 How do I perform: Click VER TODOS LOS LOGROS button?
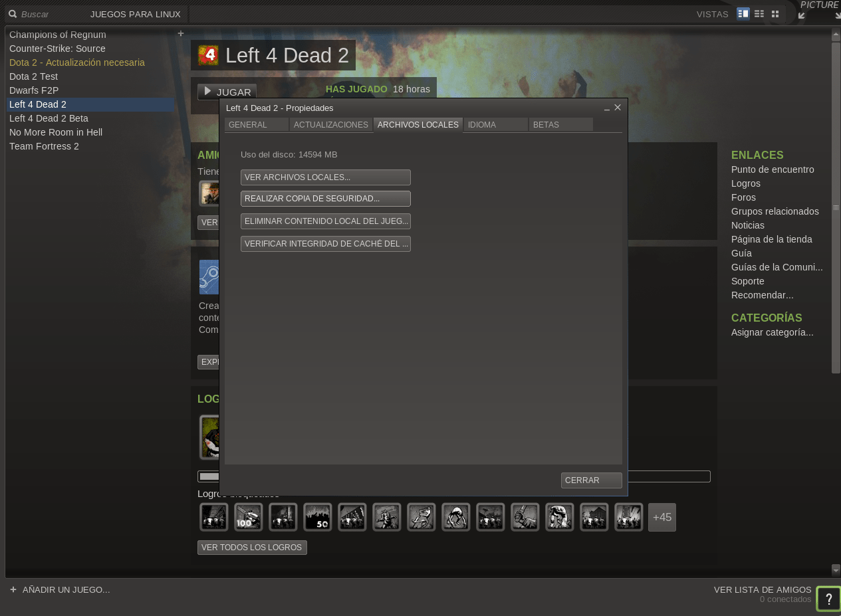click(252, 548)
